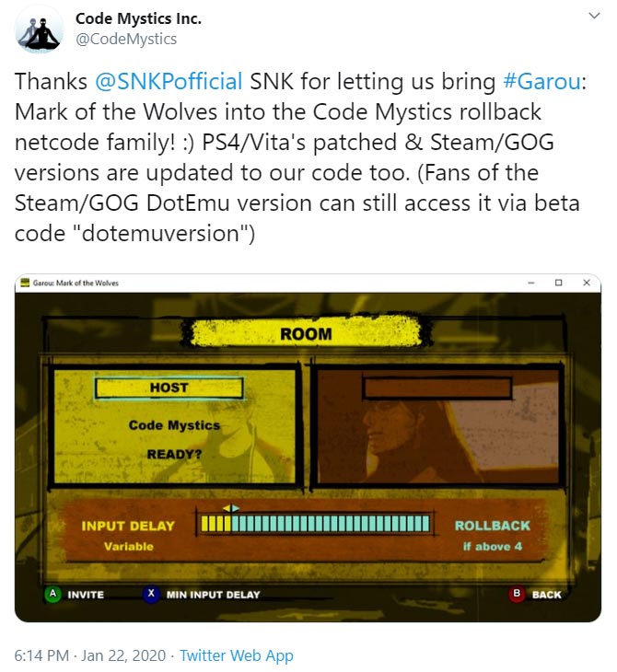Image resolution: width=617 pixels, height=672 pixels.
Task: Click the blue X Min Input Delay icon
Action: click(x=151, y=594)
